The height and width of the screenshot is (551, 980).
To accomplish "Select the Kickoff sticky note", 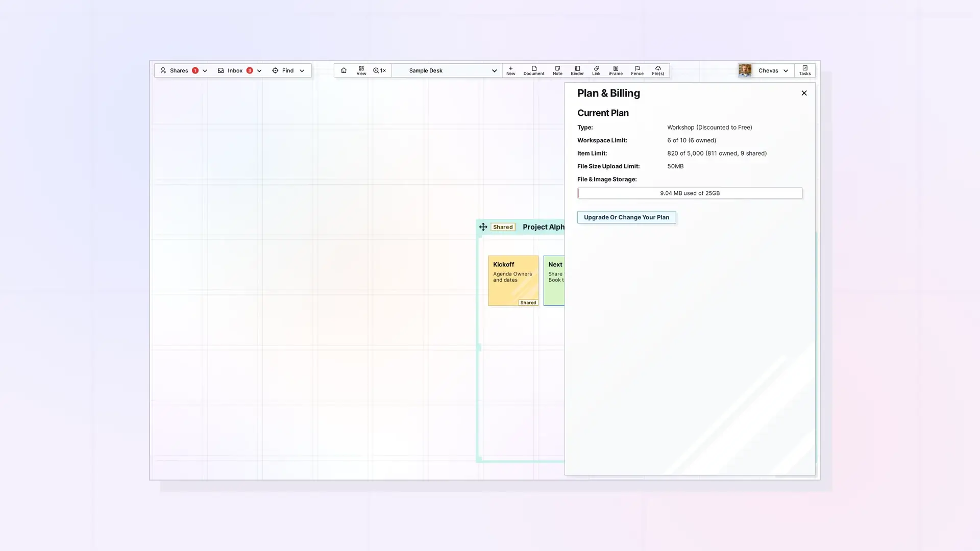I will pos(513,281).
